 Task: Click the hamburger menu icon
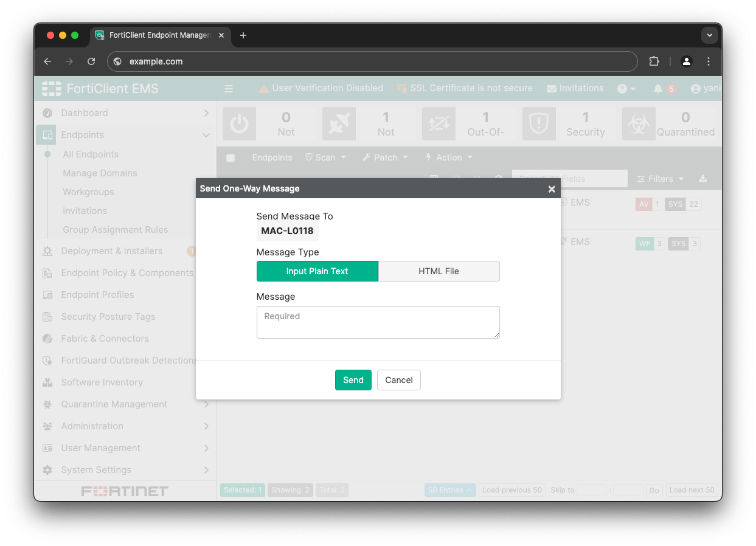[x=229, y=89]
